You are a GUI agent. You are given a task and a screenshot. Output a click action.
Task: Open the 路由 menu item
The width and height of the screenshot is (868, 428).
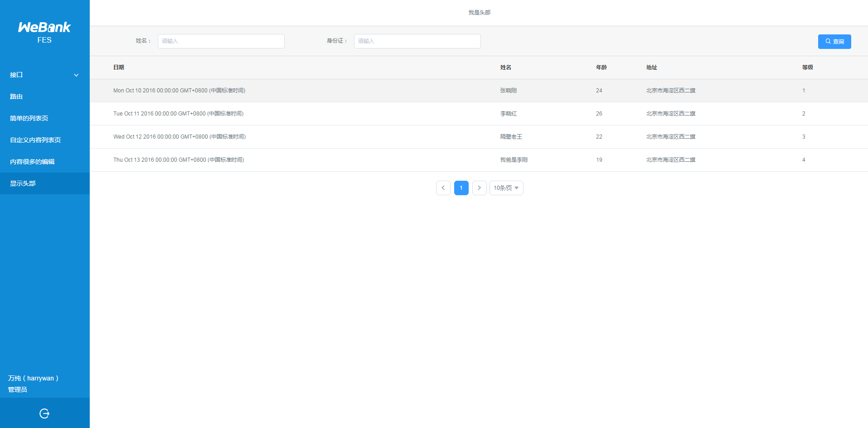click(x=16, y=96)
